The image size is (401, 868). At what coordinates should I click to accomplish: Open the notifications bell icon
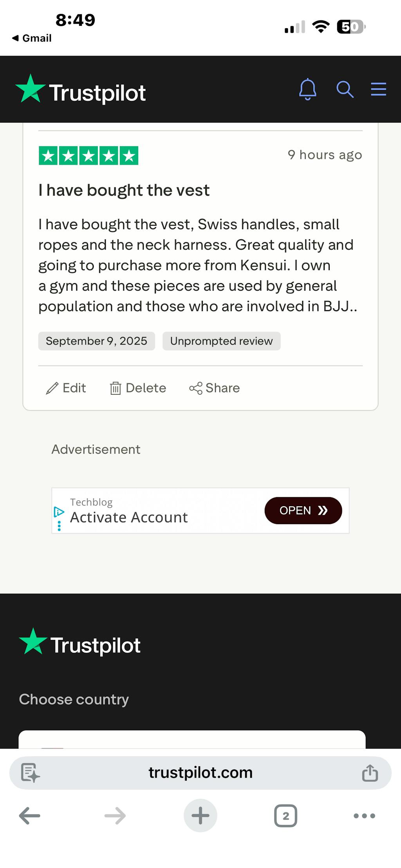pos(307,89)
